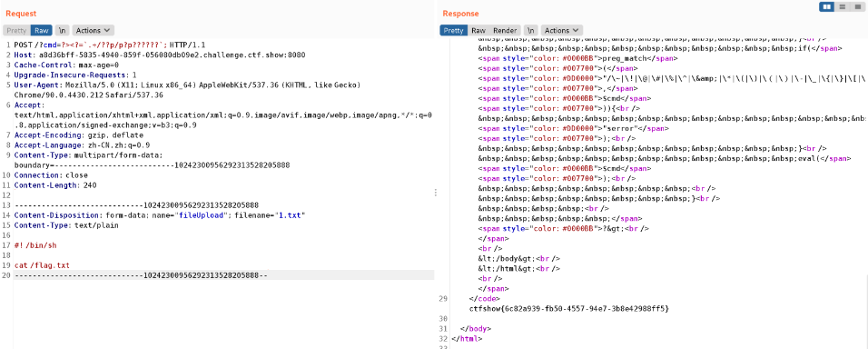Click the Content-Type: multipart/form-data header

pos(153,160)
